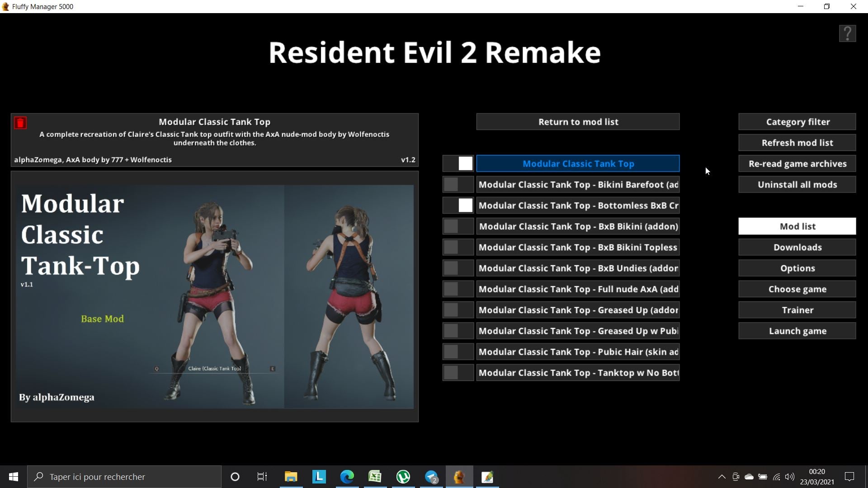Viewport: 868px width, 488px height.
Task: Click the Meet Now tray icon
Action: pos(736,477)
